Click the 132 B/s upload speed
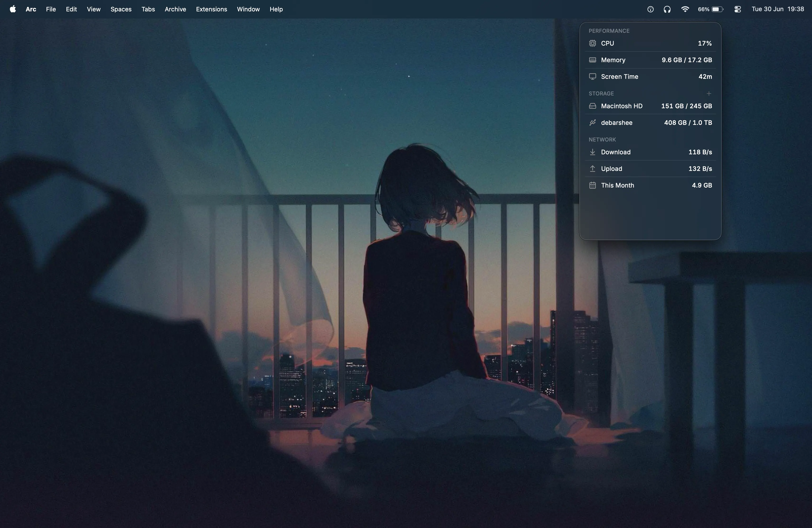Viewport: 812px width, 528px height. coord(700,169)
